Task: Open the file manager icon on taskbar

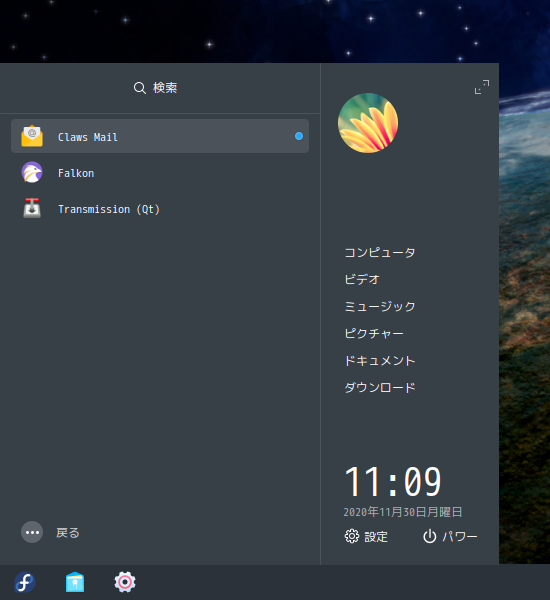Action: pyautogui.click(x=75, y=582)
